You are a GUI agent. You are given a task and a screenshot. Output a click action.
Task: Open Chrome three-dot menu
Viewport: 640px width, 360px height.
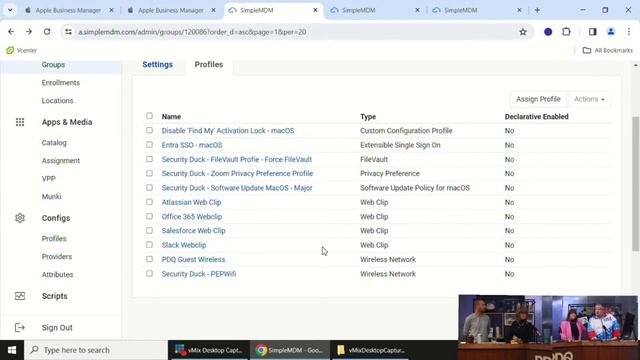click(629, 31)
